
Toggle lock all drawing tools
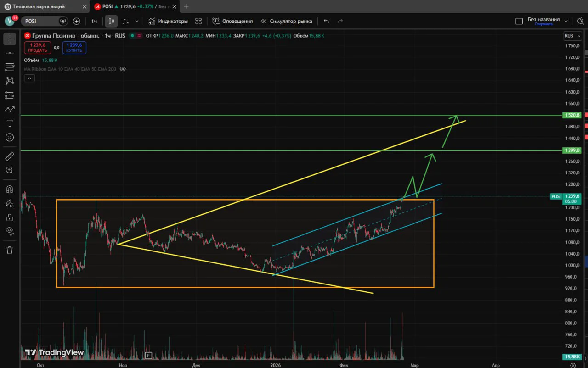(x=10, y=217)
